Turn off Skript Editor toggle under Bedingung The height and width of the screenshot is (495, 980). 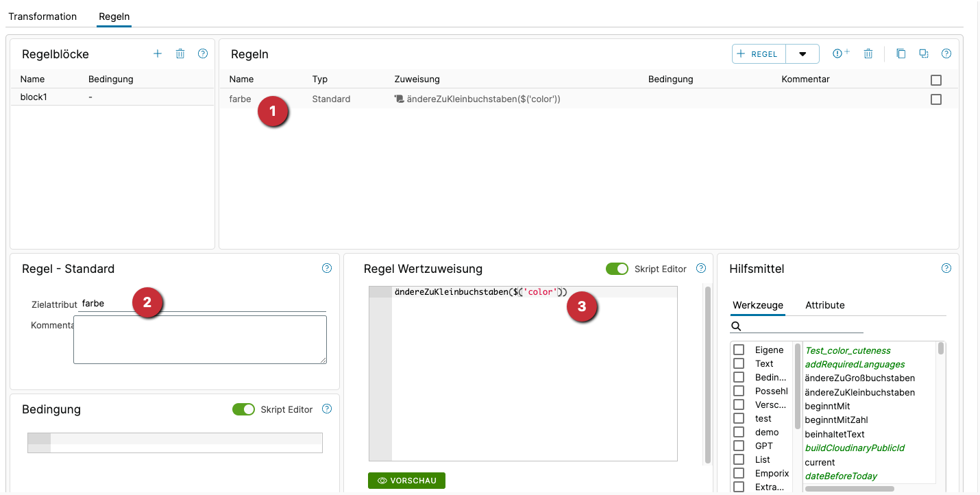tap(243, 409)
